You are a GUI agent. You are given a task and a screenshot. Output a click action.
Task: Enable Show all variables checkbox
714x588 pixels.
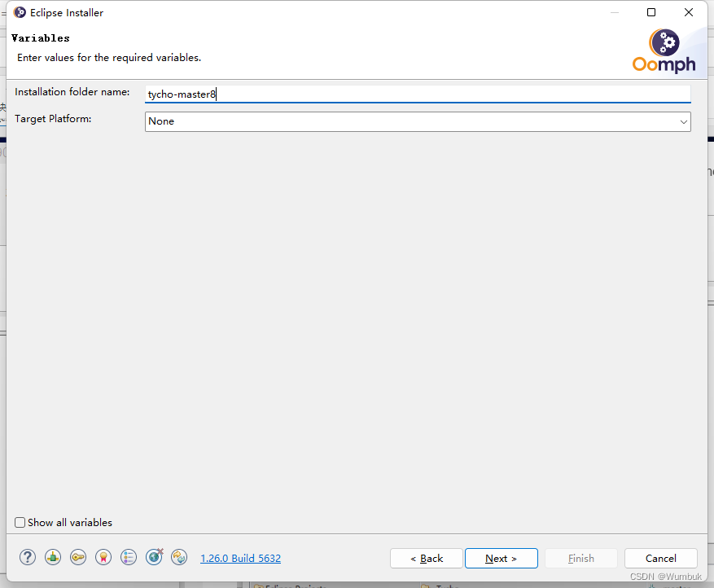point(20,522)
